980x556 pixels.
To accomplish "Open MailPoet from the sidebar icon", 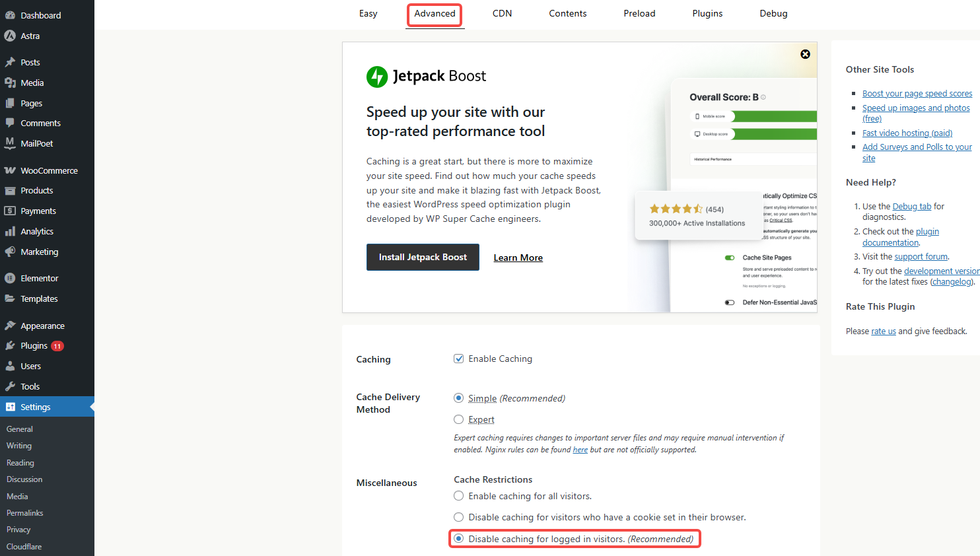I will tap(10, 143).
